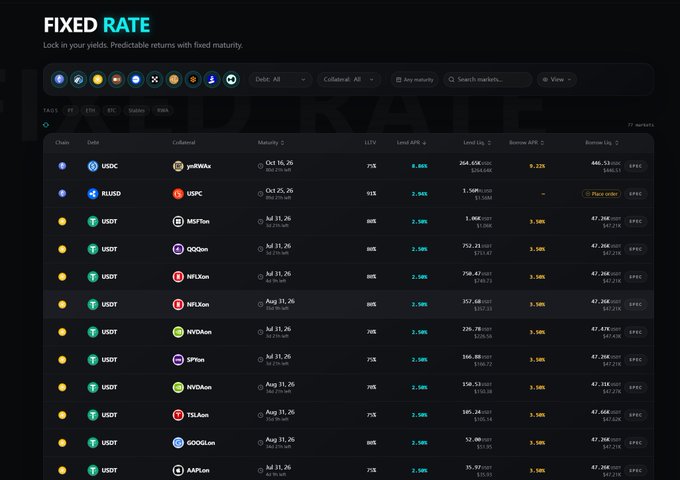Filter by the white circular chain icon

231,79
